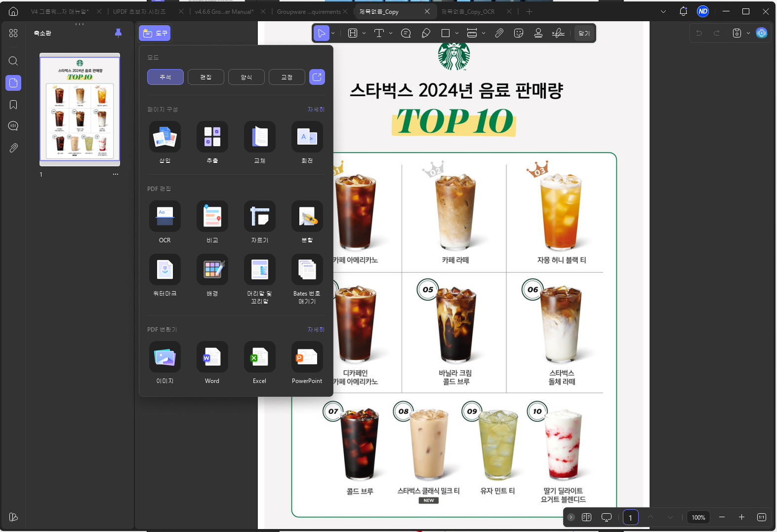The width and height of the screenshot is (777, 532).
Task: Expand the shape rectangle tool dropdown
Action: (x=457, y=33)
